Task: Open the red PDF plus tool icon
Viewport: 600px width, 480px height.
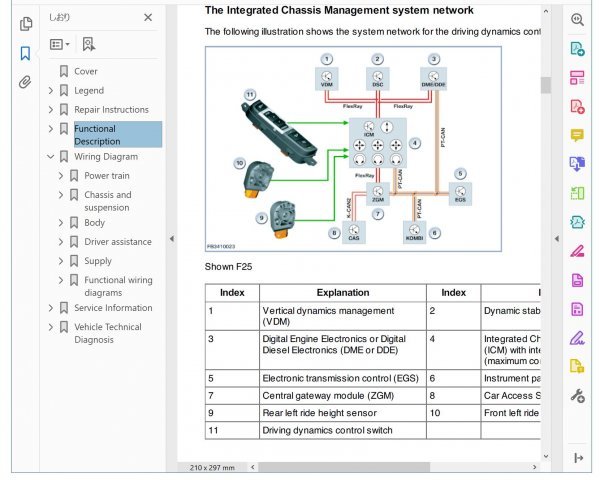Action: [577, 106]
